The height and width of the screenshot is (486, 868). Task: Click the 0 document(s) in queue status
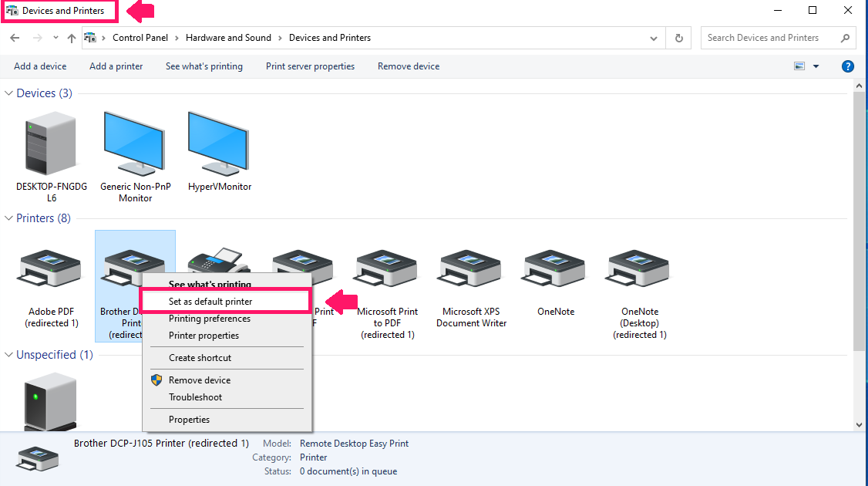pyautogui.click(x=348, y=471)
